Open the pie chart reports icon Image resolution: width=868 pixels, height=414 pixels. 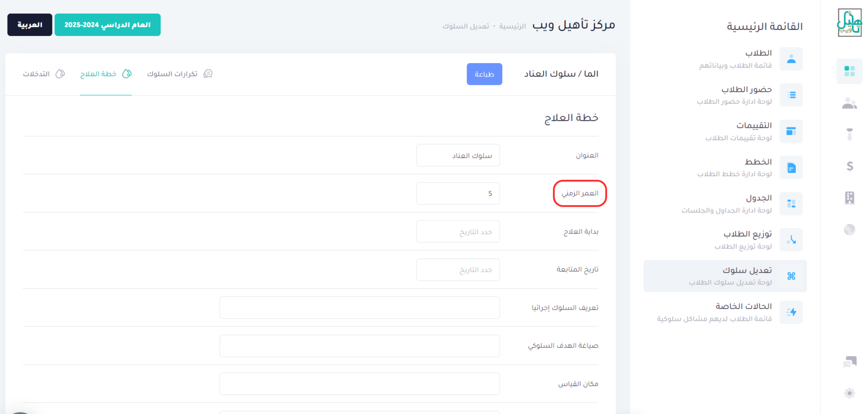pos(849,229)
